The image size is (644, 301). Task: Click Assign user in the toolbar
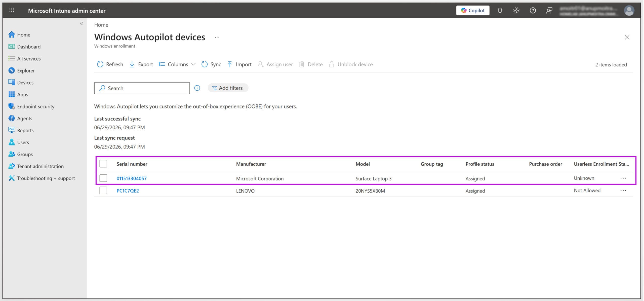pyautogui.click(x=275, y=64)
